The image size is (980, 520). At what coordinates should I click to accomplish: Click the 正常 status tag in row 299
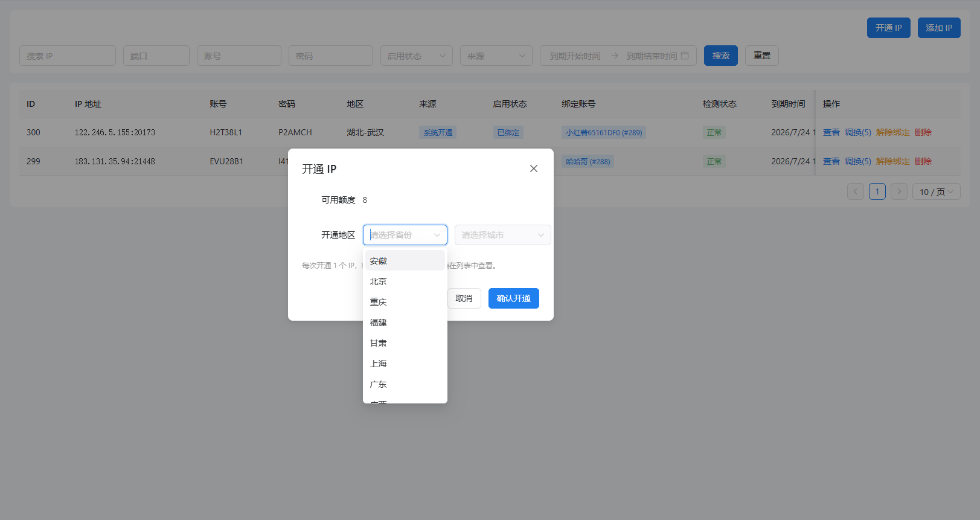click(714, 161)
